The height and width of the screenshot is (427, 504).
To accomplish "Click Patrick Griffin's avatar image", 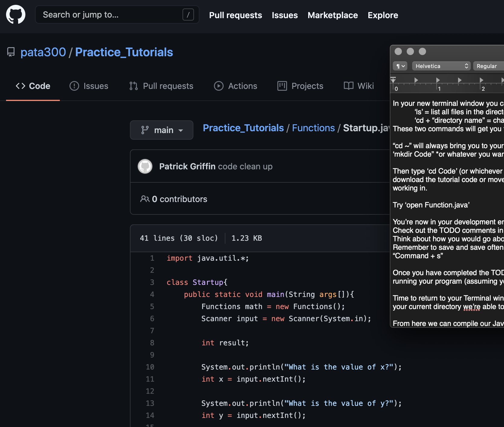I will coord(145,166).
